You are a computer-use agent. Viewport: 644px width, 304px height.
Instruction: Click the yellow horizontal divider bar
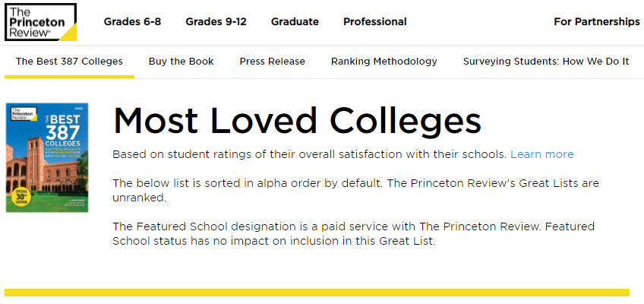pyautogui.click(x=317, y=293)
